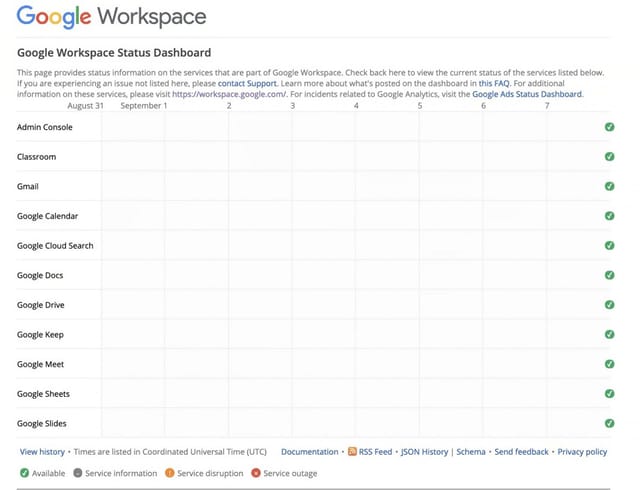The width and height of the screenshot is (640, 490).
Task: Click the Google Calendar status checkmark
Action: (x=609, y=216)
